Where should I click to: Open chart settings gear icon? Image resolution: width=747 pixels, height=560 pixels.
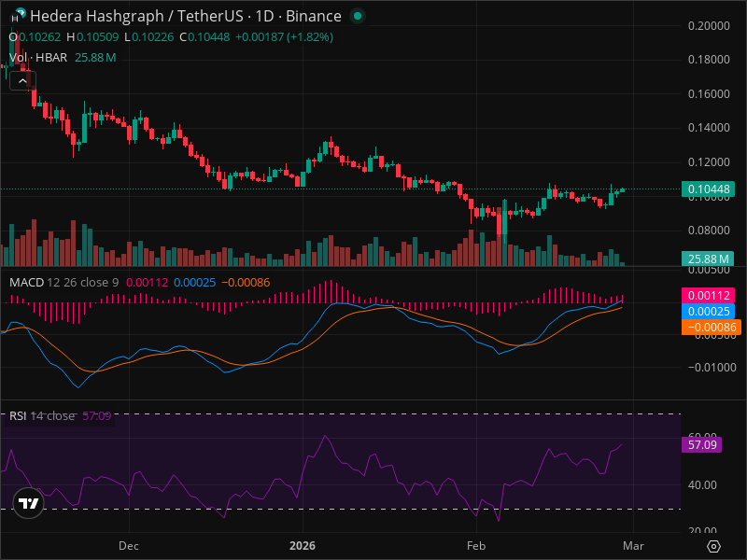(713, 546)
